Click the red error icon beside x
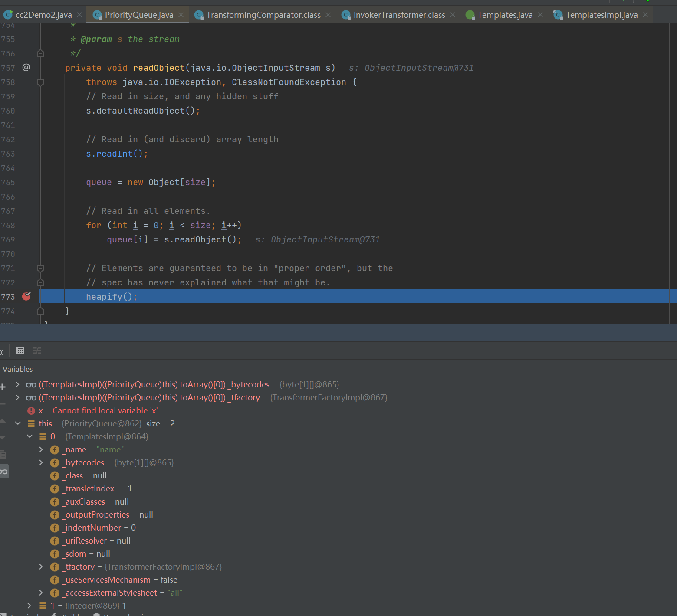677x616 pixels. coord(31,410)
